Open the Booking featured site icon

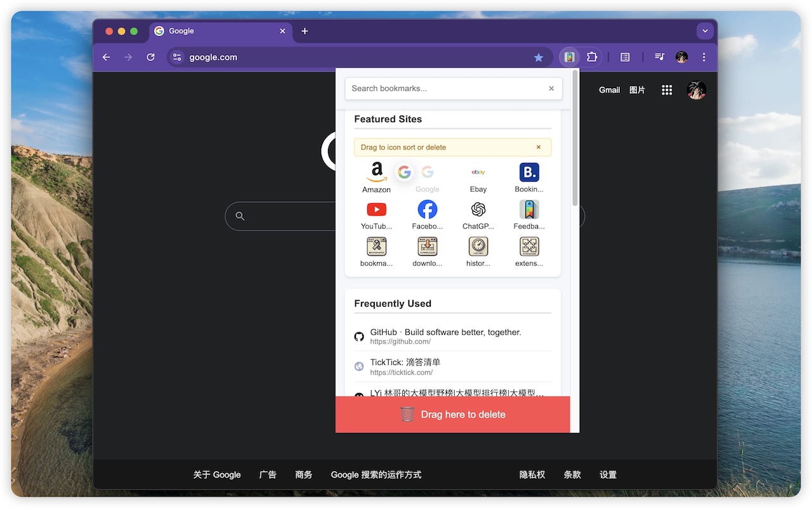tap(529, 172)
